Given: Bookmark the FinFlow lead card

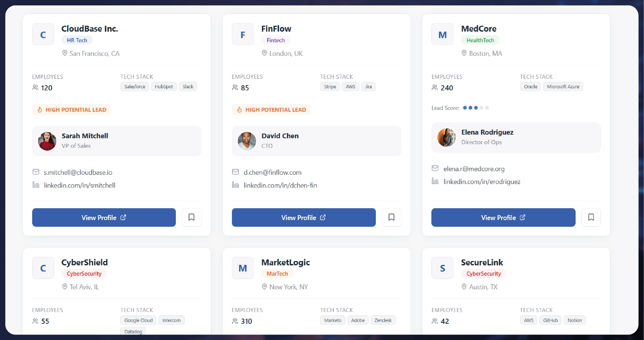Looking at the screenshot, I should click(x=391, y=217).
